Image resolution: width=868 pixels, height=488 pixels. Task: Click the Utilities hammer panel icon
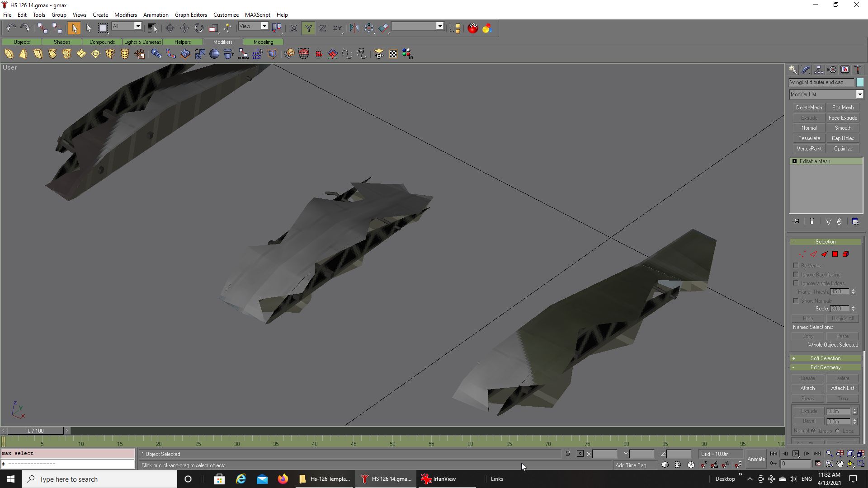[x=858, y=70]
